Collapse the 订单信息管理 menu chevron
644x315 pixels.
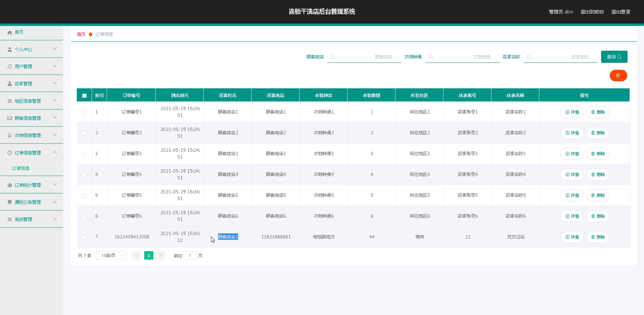click(x=55, y=152)
